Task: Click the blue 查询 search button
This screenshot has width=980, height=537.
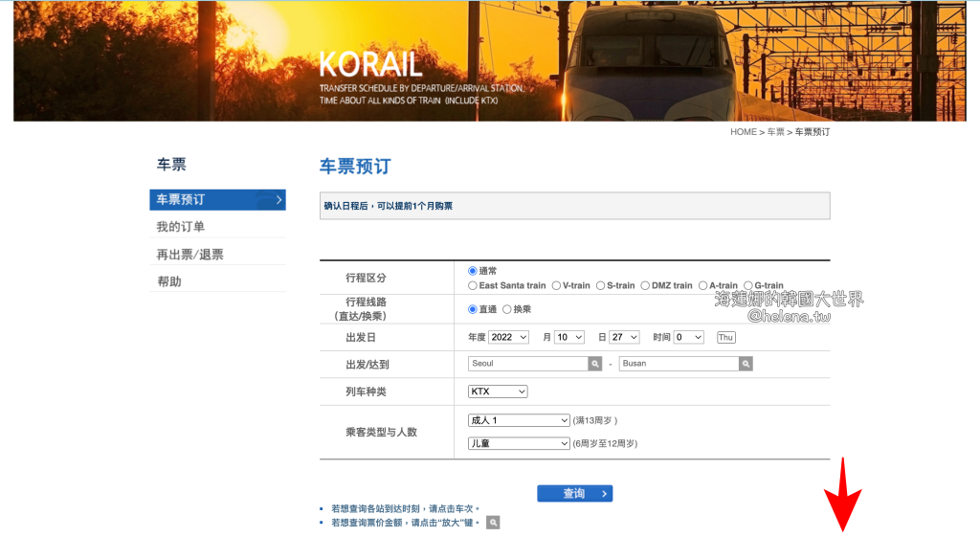Action: (574, 494)
